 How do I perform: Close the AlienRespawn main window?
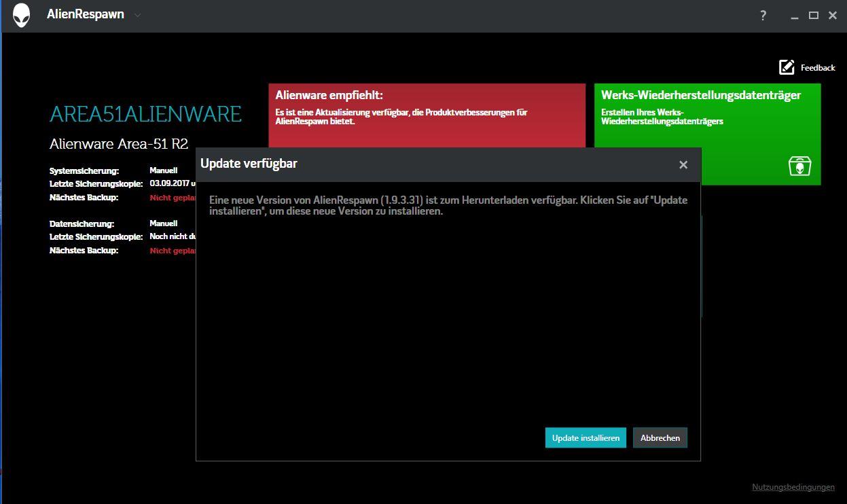tap(833, 16)
